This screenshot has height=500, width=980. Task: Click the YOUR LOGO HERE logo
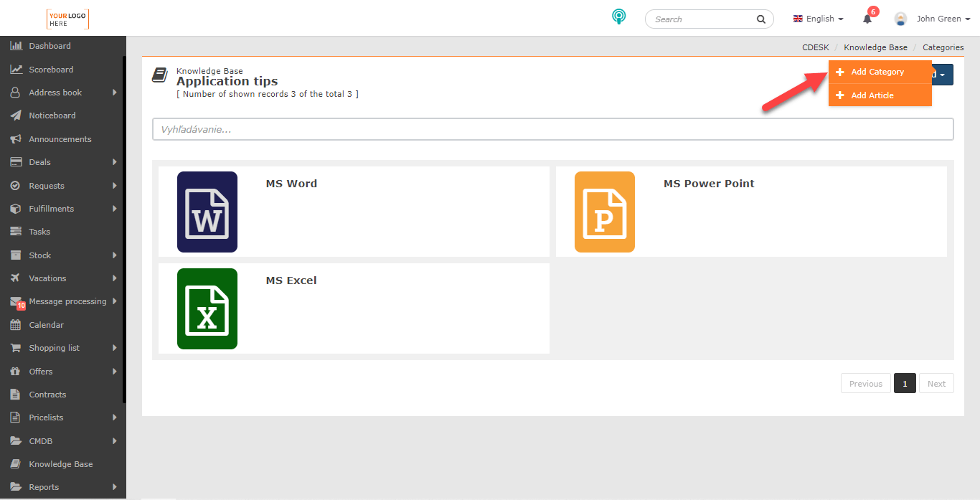[68, 19]
